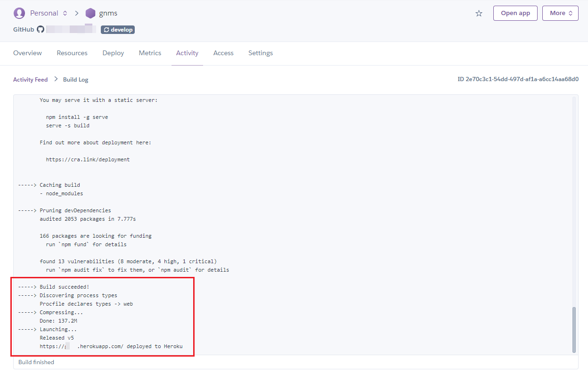Click the 'serve -s build' log line

coord(67,125)
